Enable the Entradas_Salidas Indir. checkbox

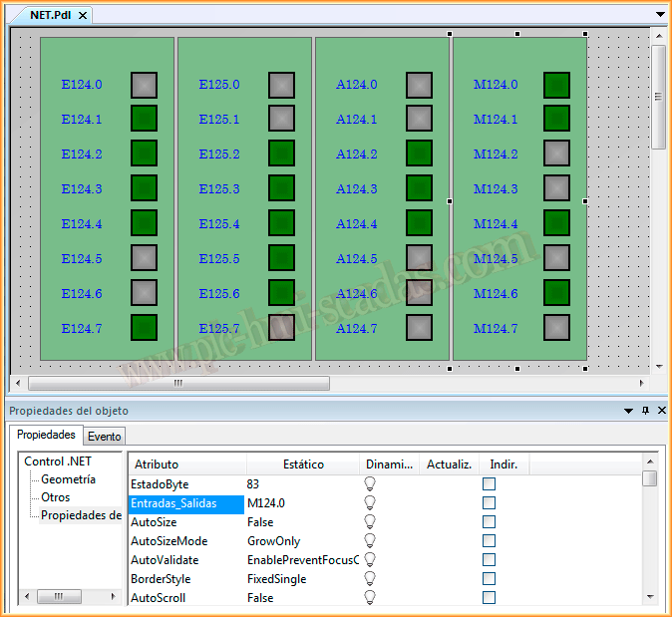[489, 503]
